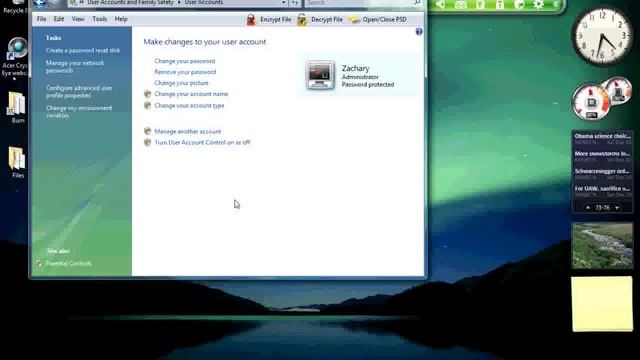Click the speaker icon on the green toolbar
640x360 pixels.
(440, 4)
